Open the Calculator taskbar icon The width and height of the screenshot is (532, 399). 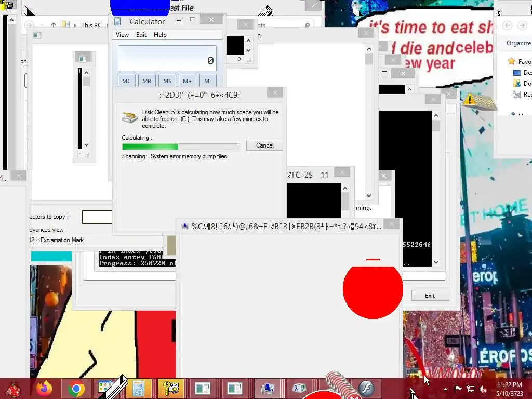click(x=139, y=389)
